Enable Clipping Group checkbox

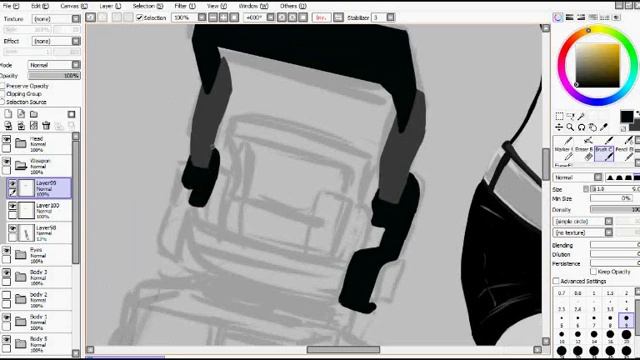[x=3, y=94]
